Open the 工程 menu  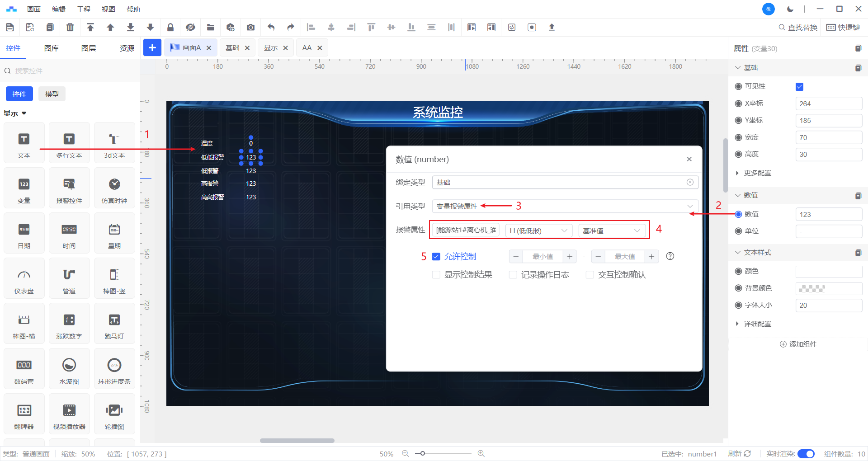[x=84, y=9]
